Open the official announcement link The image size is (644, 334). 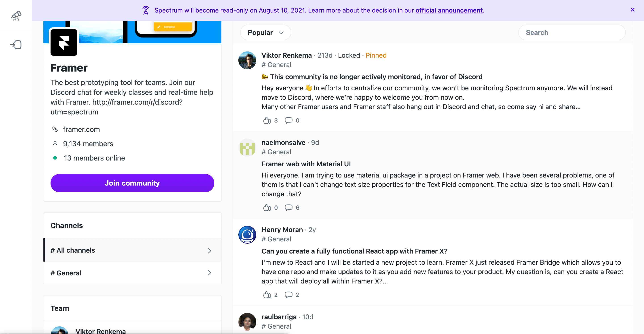[449, 10]
